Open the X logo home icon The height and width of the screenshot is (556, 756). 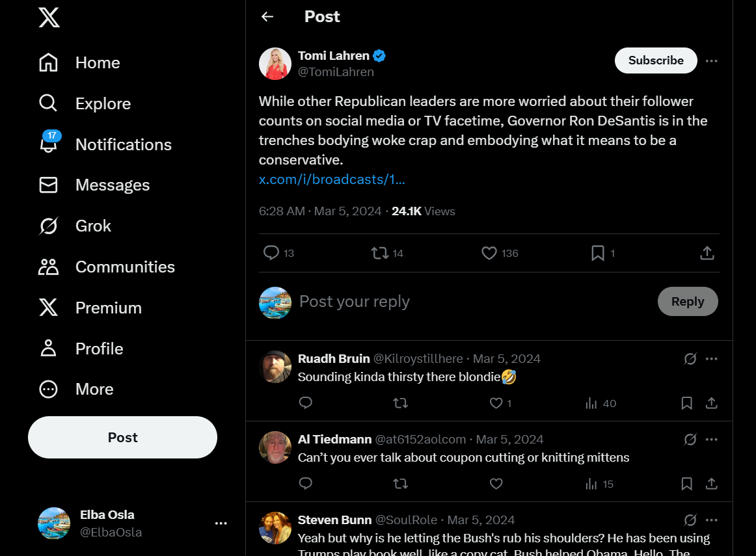coord(49,17)
